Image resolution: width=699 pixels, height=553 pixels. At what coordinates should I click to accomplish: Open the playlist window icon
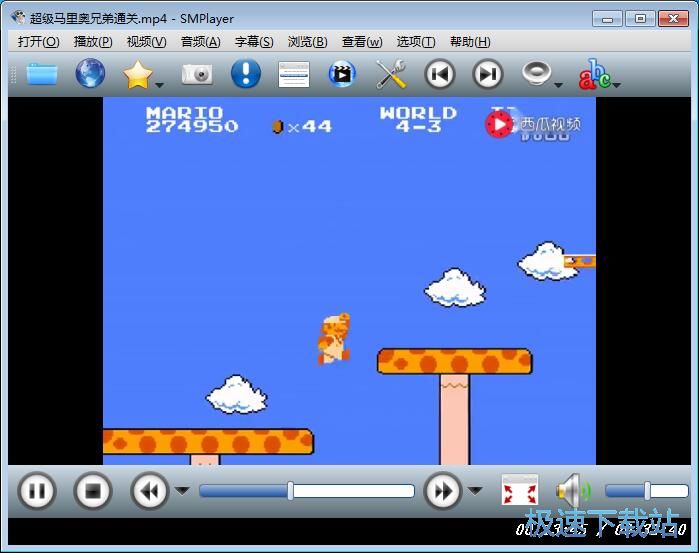pos(294,74)
